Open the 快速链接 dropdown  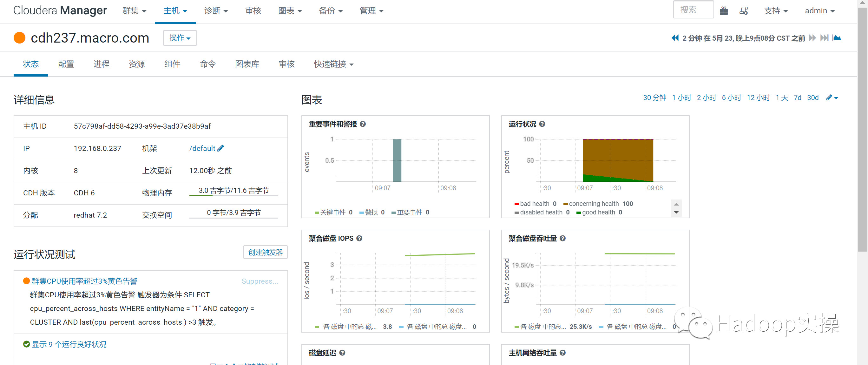click(333, 64)
